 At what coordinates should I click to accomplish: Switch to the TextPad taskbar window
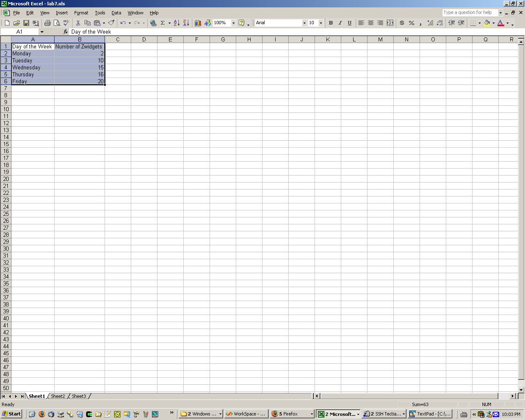coord(431,414)
